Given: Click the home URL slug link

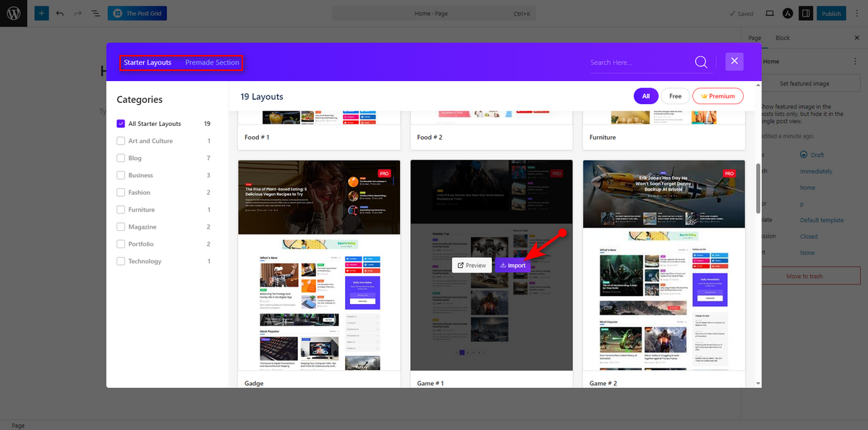Looking at the screenshot, I should pyautogui.click(x=807, y=187).
